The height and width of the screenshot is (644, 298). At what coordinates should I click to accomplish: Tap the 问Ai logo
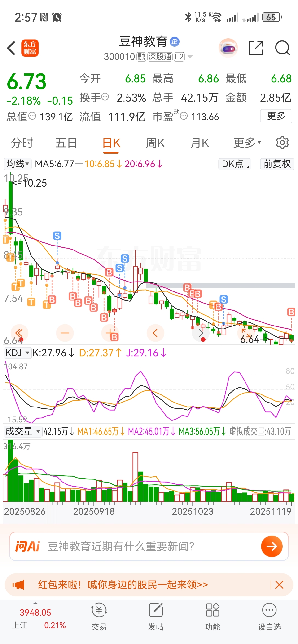point(27,546)
